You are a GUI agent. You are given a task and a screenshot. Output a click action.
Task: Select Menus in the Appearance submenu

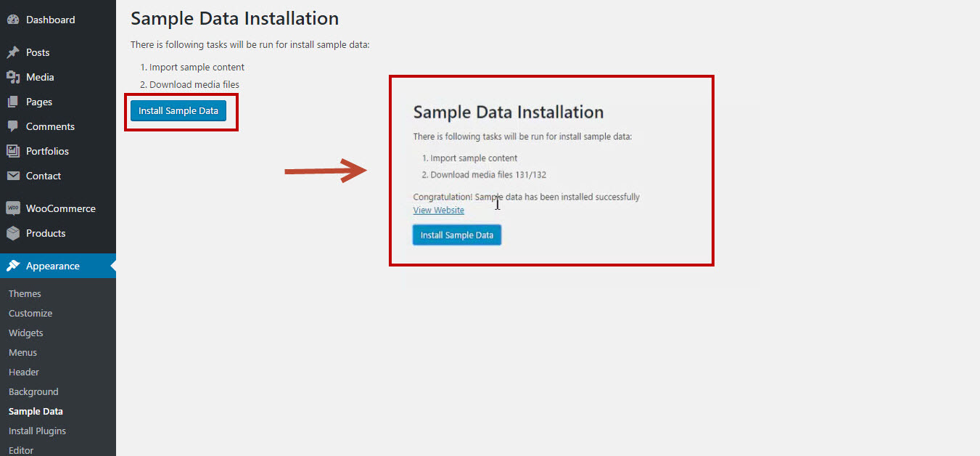[x=22, y=352]
